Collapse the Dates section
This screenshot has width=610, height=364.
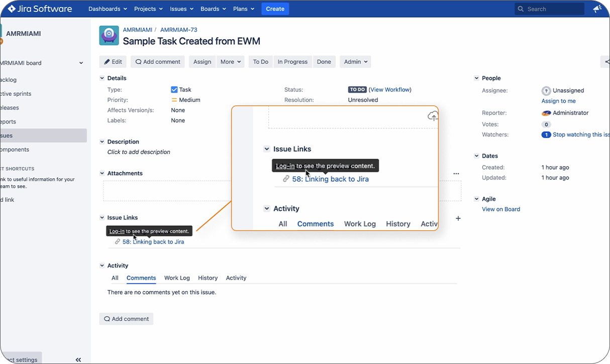476,156
